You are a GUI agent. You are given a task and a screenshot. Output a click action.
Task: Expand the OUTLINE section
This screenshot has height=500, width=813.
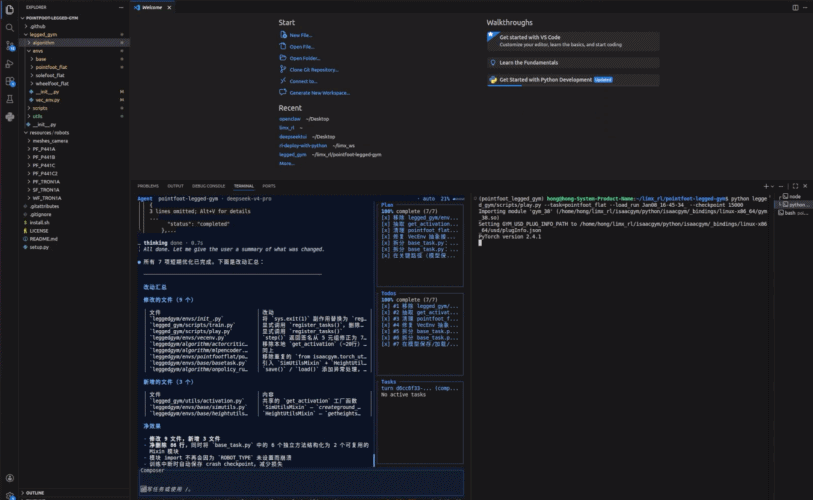tap(35, 493)
